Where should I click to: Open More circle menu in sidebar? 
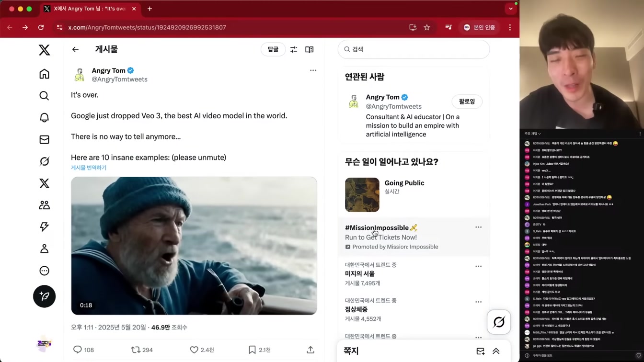(44, 271)
